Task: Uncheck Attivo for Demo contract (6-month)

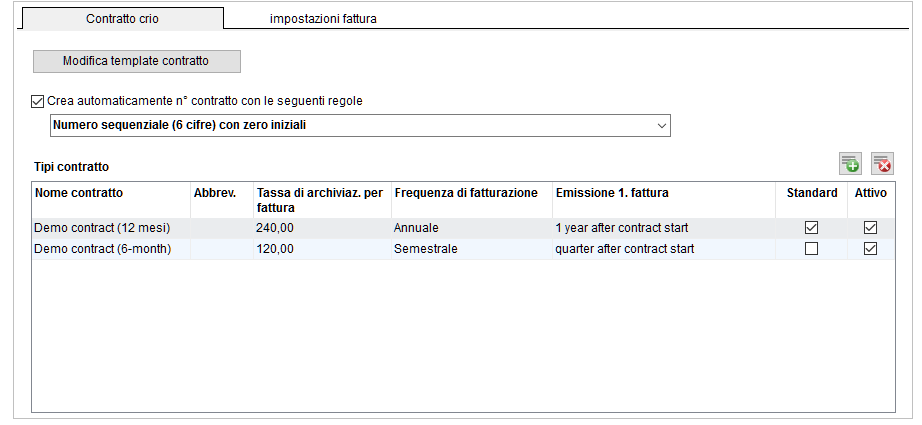Action: 870,249
